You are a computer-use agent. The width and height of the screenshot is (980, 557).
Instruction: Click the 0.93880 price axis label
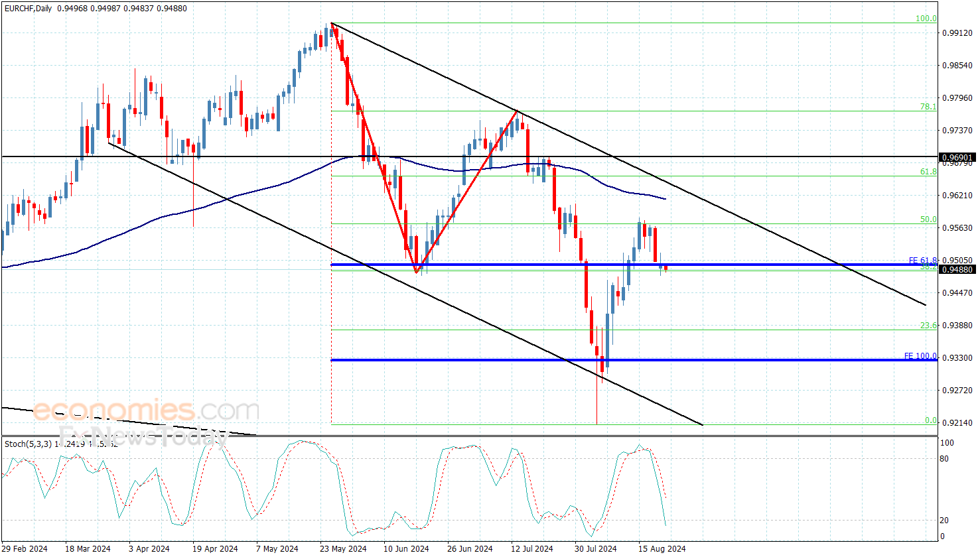[x=957, y=326]
